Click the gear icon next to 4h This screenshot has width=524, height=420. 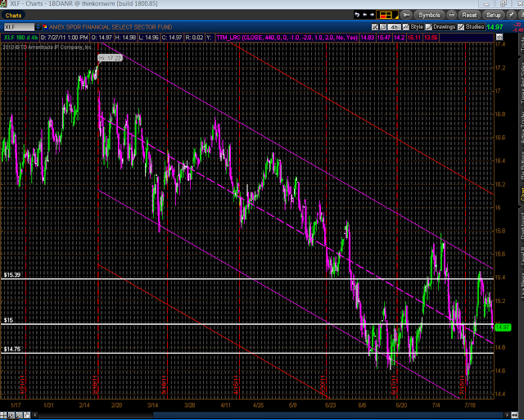pos(383,27)
